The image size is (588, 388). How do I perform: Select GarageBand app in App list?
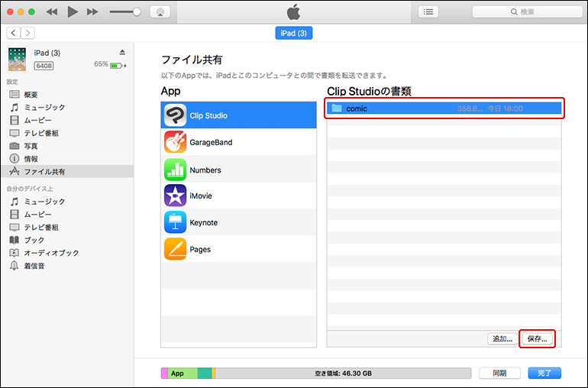pyautogui.click(x=238, y=142)
